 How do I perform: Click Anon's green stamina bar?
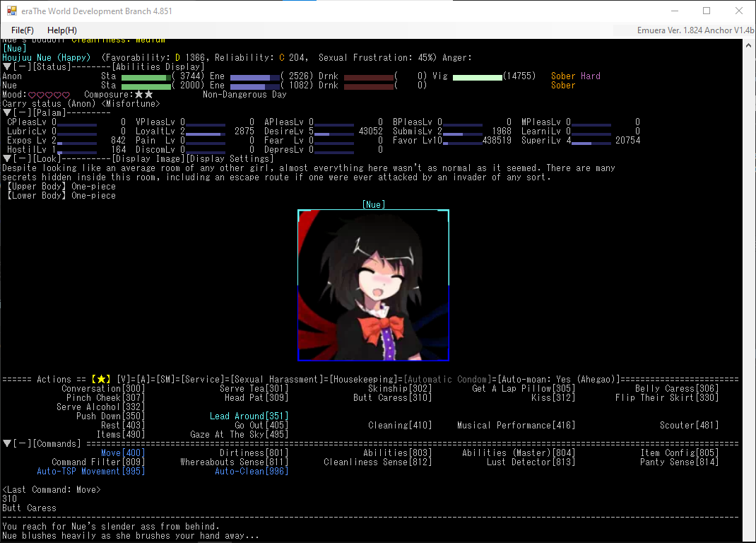tap(146, 76)
